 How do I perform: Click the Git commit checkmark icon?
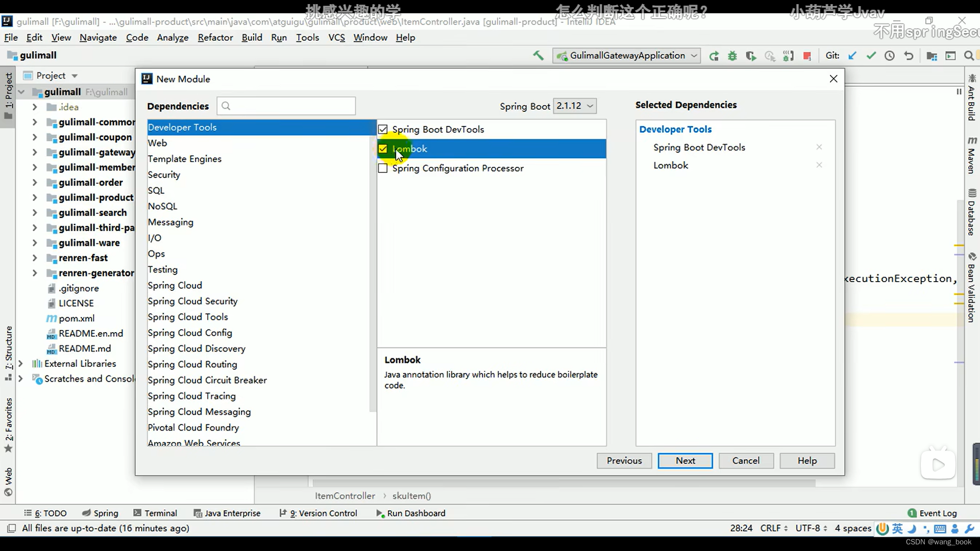tap(871, 56)
